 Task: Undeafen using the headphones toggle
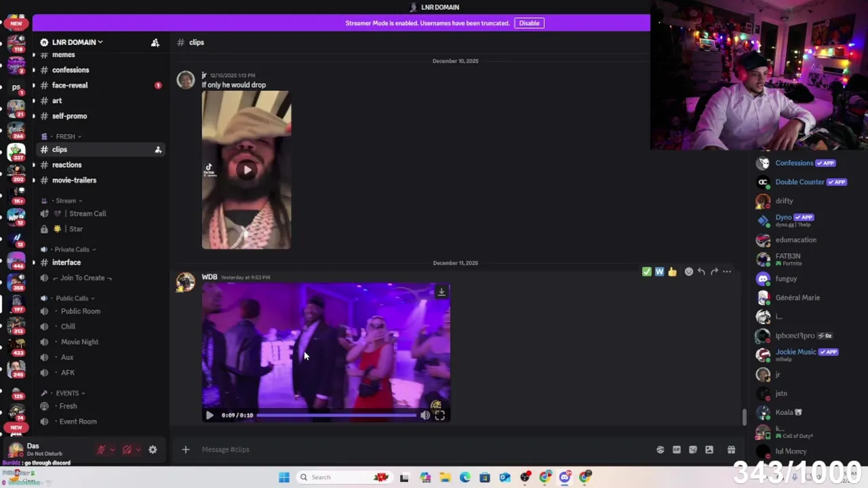[x=127, y=449]
